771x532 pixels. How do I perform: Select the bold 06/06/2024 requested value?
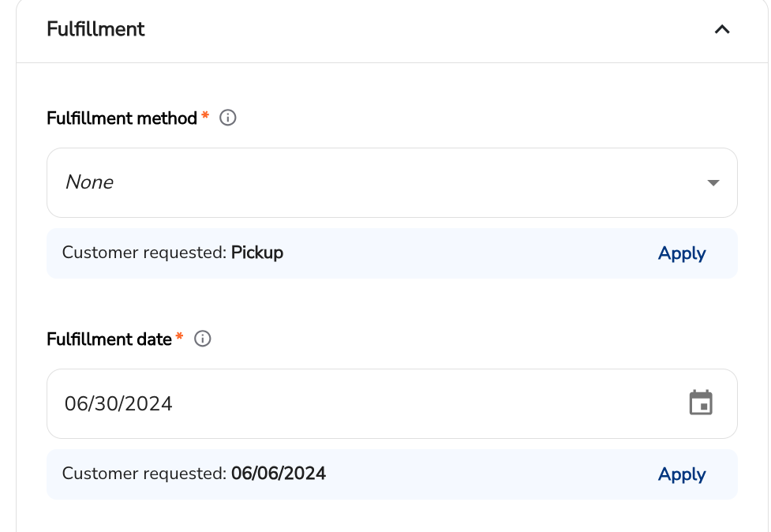279,473
